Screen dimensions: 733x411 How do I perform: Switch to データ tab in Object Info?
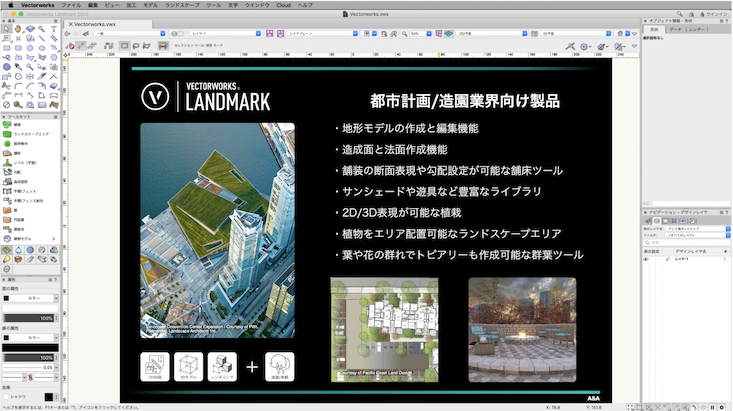(675, 29)
